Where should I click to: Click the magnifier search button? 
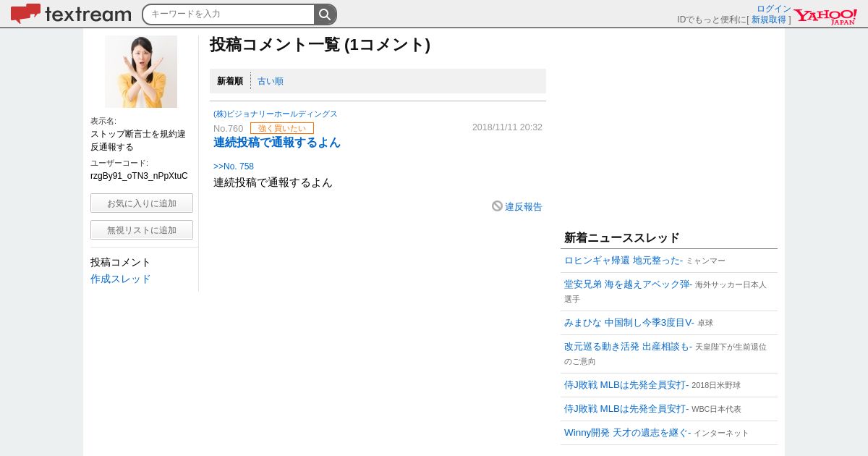point(325,14)
